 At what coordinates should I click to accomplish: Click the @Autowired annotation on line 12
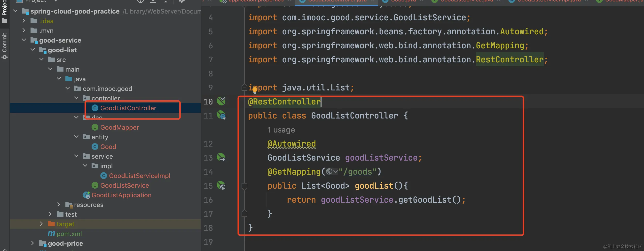click(x=291, y=144)
